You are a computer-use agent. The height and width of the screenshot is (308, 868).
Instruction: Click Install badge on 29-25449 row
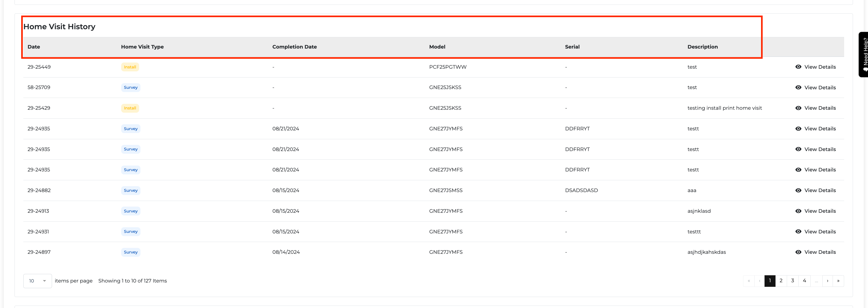[x=130, y=67]
